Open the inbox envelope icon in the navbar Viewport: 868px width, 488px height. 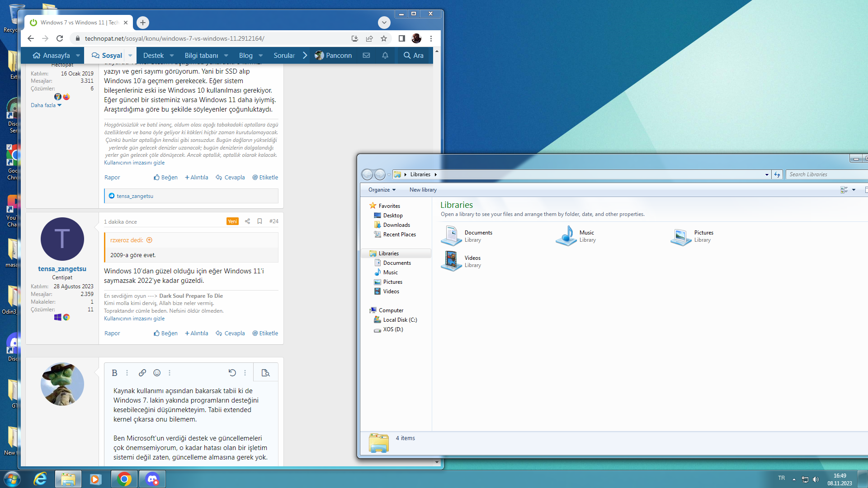click(366, 55)
